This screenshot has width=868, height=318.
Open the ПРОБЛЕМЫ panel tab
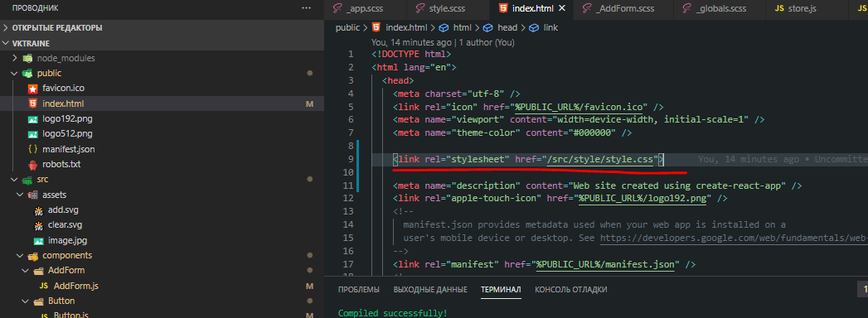pos(359,289)
